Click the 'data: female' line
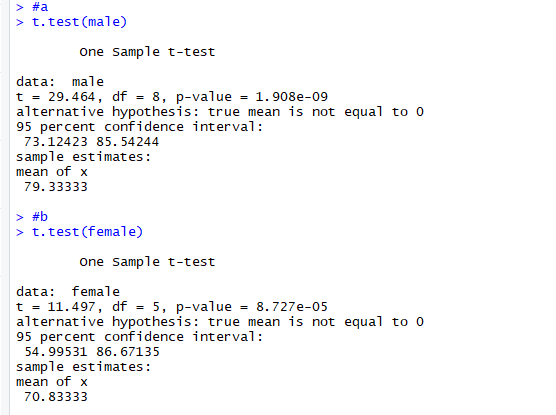The image size is (556, 415). pyautogui.click(x=68, y=292)
